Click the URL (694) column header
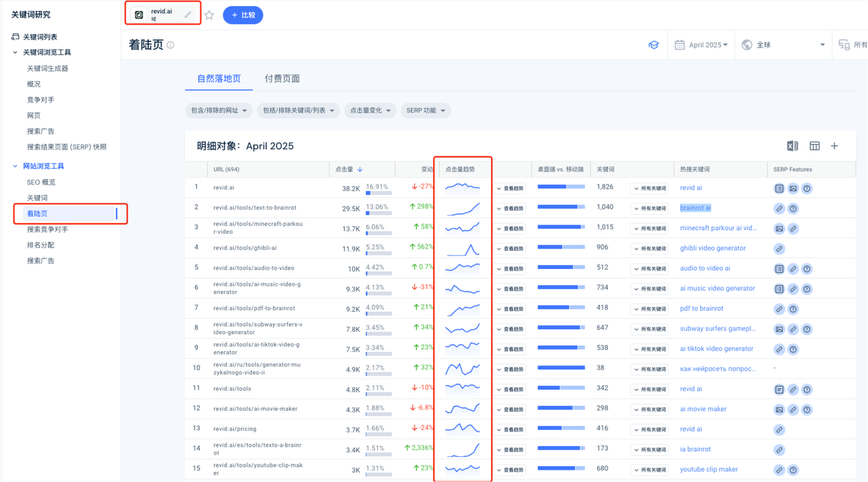The width and height of the screenshot is (868, 482). 226,169
